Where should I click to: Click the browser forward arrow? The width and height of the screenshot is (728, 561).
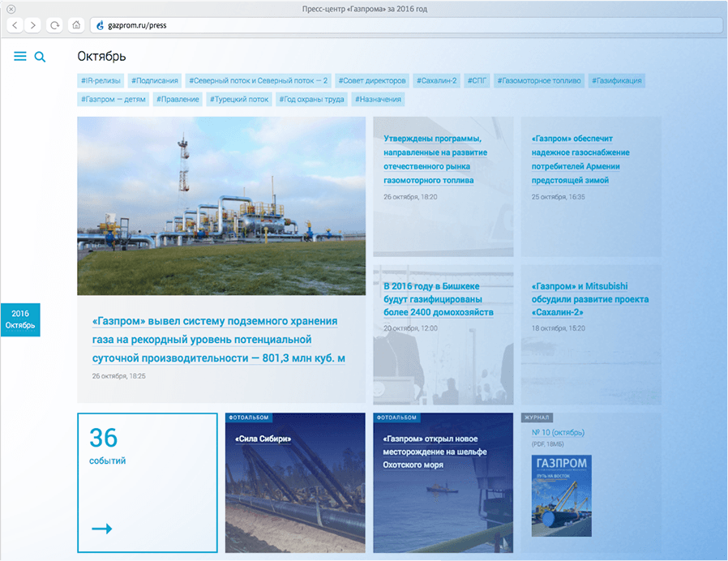click(33, 25)
